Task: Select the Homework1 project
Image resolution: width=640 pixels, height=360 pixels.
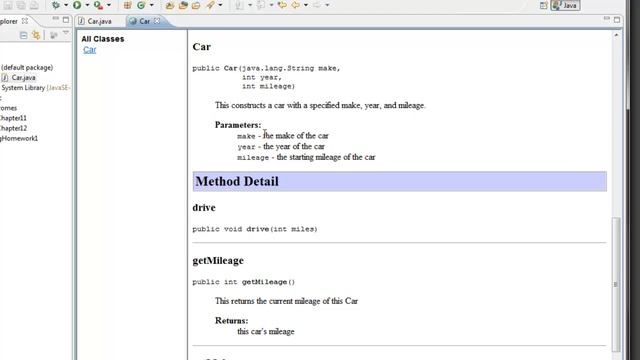Action: tap(19, 138)
